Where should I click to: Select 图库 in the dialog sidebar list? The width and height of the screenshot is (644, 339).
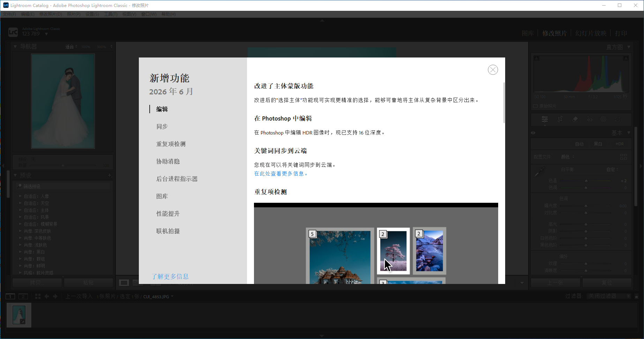[x=162, y=196]
